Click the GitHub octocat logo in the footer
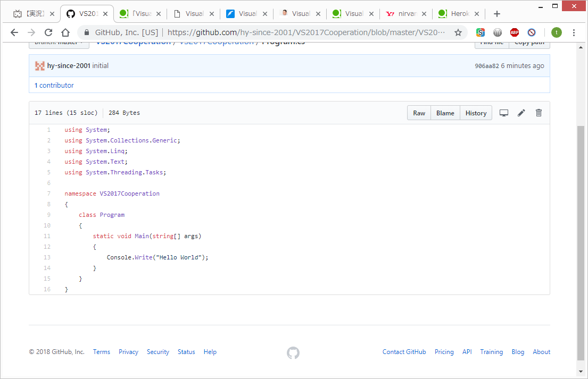This screenshot has height=379, width=588. (293, 352)
